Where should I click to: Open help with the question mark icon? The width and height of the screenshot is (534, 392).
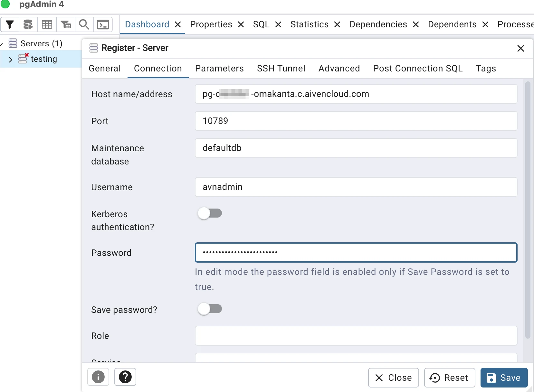[125, 377]
